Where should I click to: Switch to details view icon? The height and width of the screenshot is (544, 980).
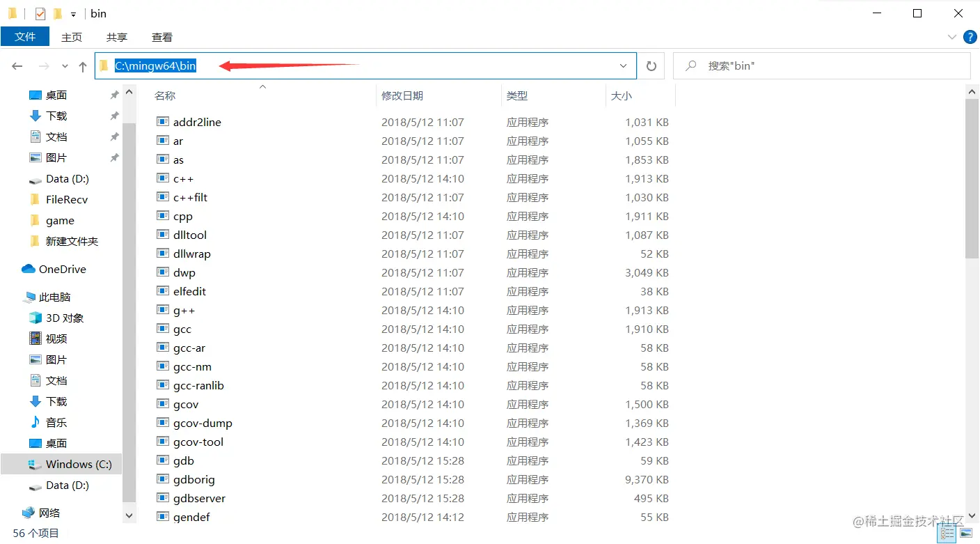click(947, 534)
